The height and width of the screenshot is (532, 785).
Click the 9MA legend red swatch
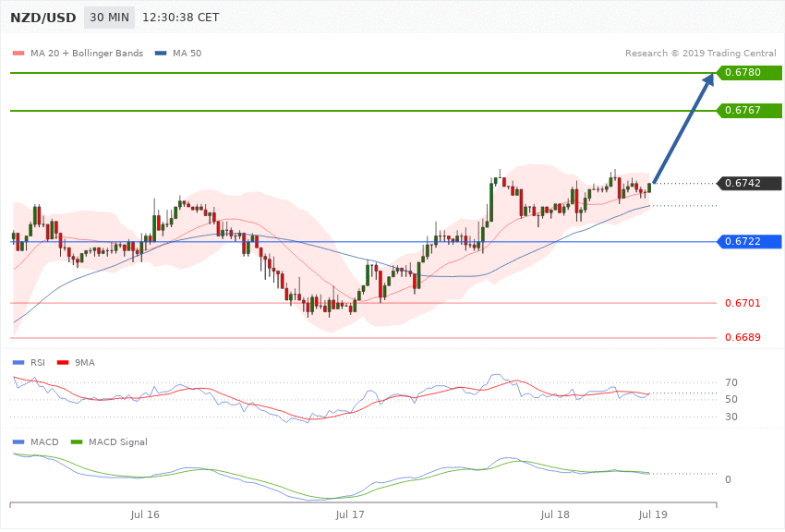(63, 362)
